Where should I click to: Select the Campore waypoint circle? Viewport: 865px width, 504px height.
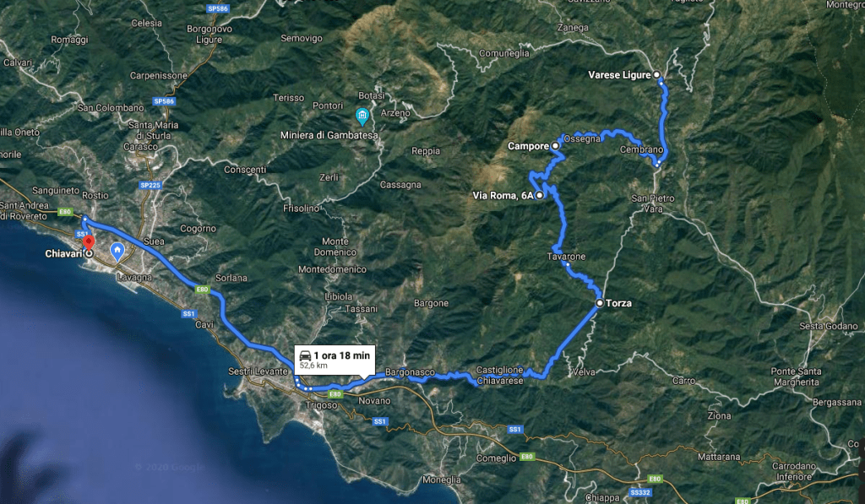(556, 145)
